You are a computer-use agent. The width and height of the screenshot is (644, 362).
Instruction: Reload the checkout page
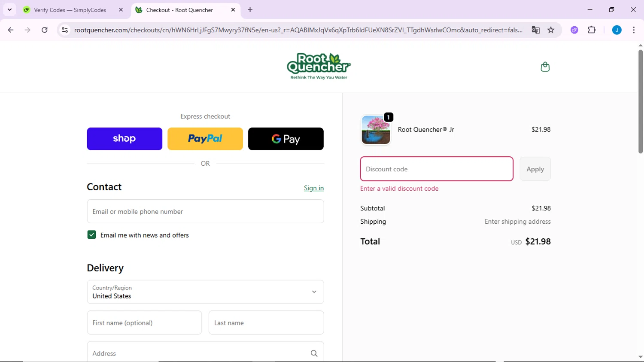pyautogui.click(x=45, y=30)
